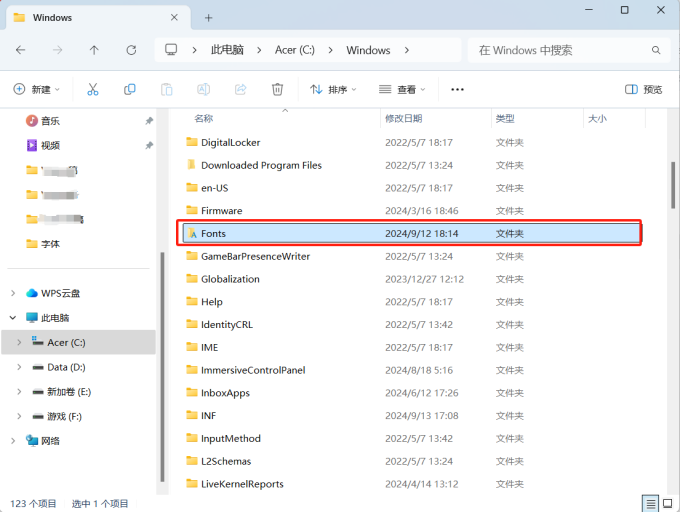Expand 游戏 (F:) tree node
The image size is (680, 512).
(x=19, y=417)
